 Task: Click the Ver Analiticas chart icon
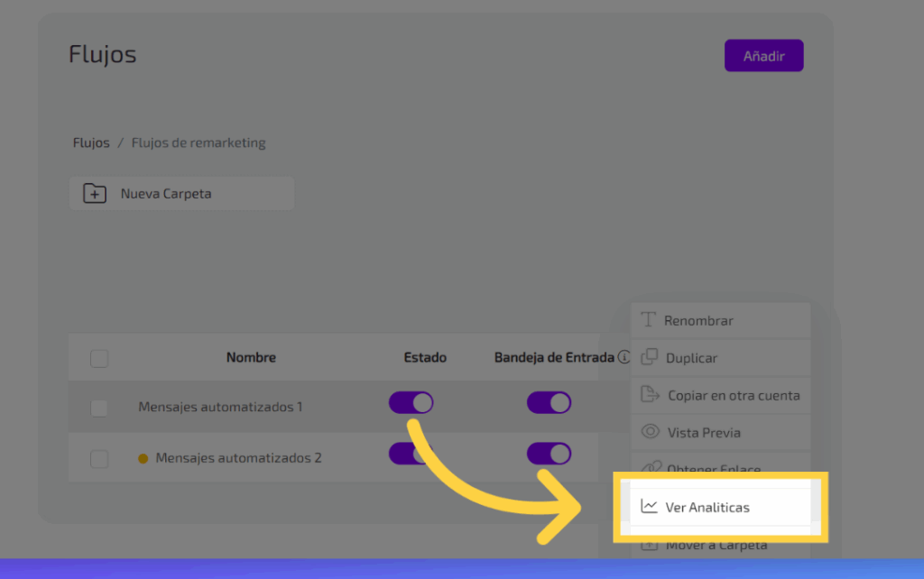click(649, 507)
